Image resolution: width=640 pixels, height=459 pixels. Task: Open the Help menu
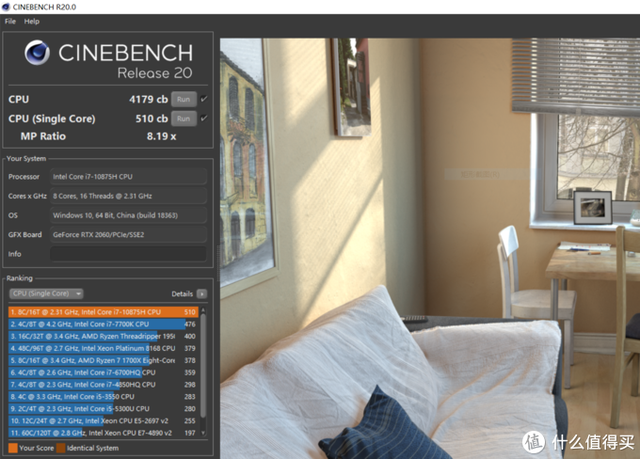pos(31,21)
